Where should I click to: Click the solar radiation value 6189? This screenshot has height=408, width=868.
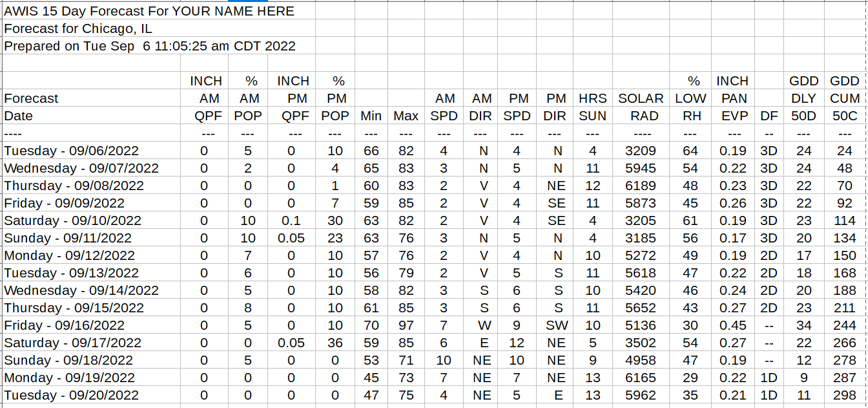click(x=641, y=186)
